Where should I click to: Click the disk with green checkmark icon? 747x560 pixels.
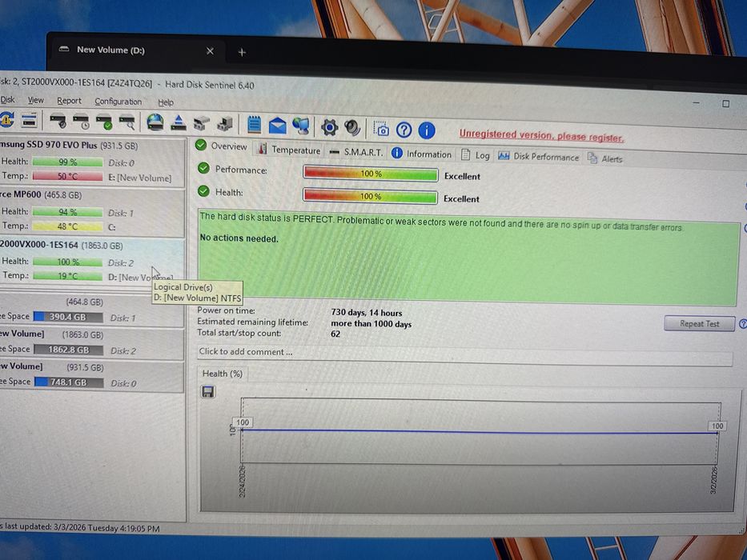[x=104, y=122]
